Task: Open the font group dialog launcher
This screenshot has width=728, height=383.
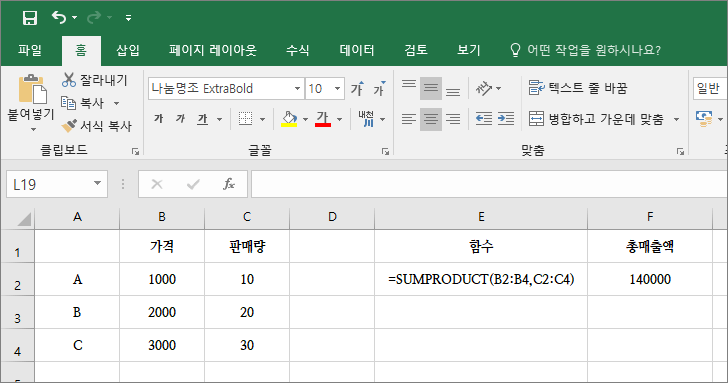Action: [385, 151]
